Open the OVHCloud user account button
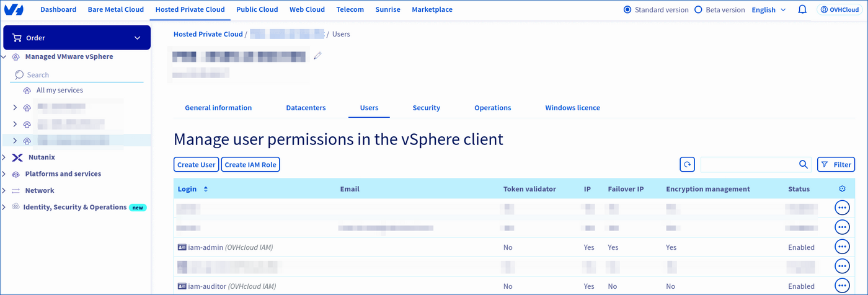 point(839,10)
